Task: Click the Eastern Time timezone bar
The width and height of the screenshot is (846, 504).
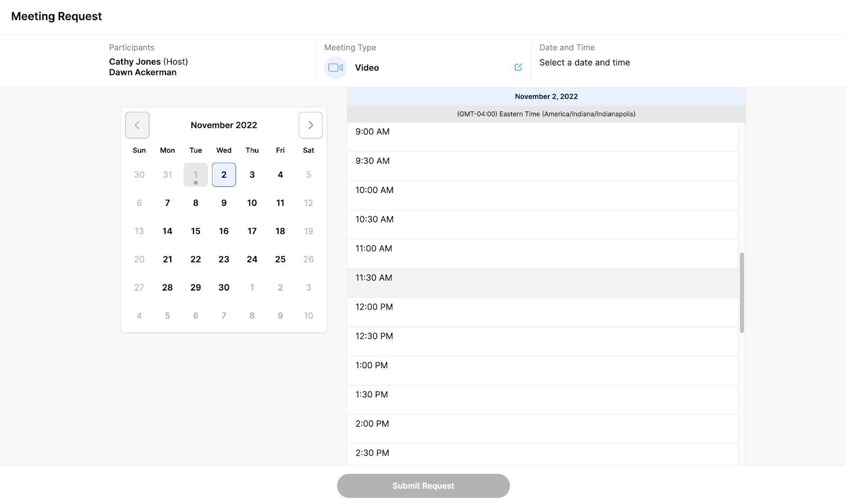Action: click(x=546, y=114)
